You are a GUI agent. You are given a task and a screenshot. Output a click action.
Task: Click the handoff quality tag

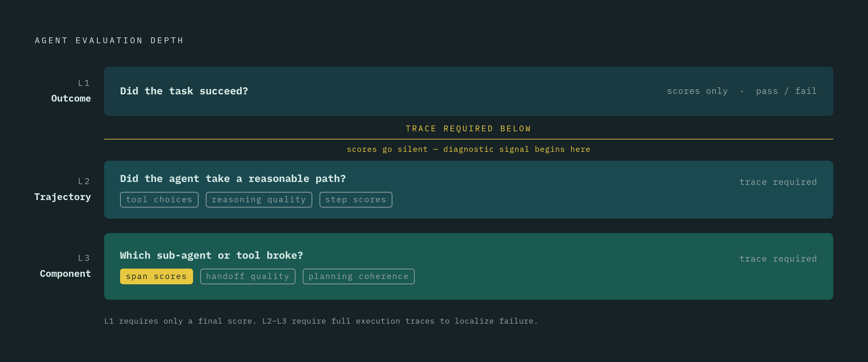248,276
